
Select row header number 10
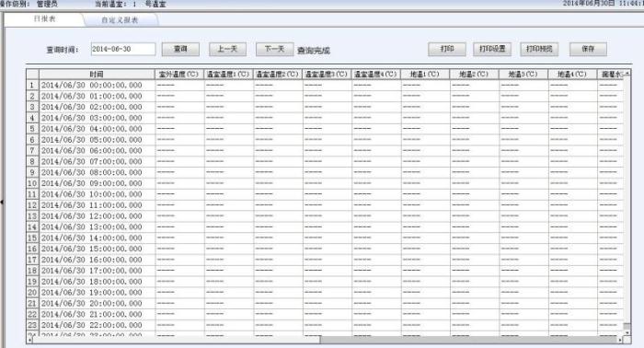click(32, 183)
